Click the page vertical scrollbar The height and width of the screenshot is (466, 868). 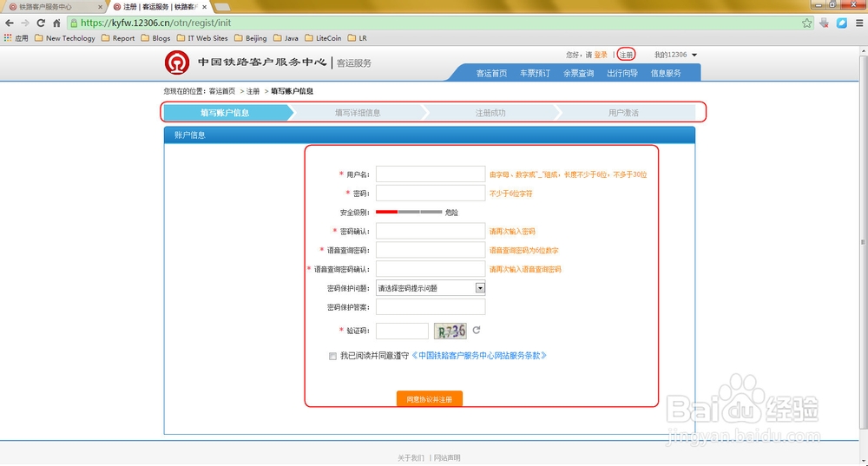(863, 242)
